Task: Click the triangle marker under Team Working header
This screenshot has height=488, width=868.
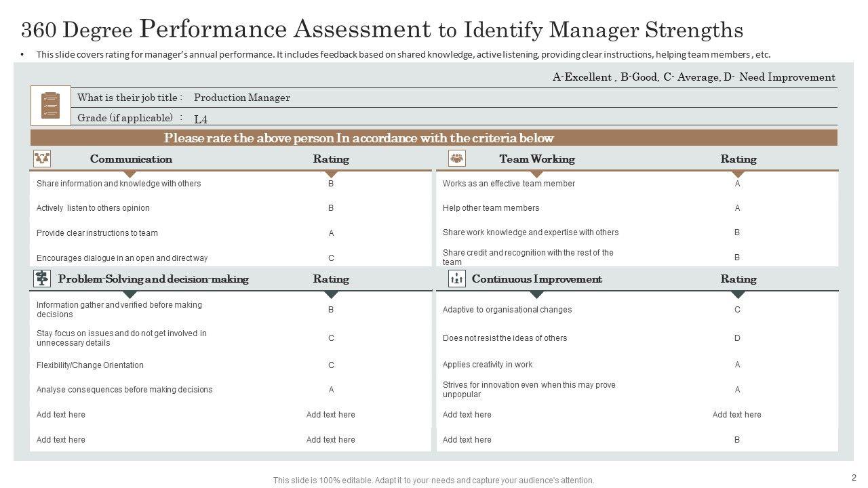Action: 536,174
